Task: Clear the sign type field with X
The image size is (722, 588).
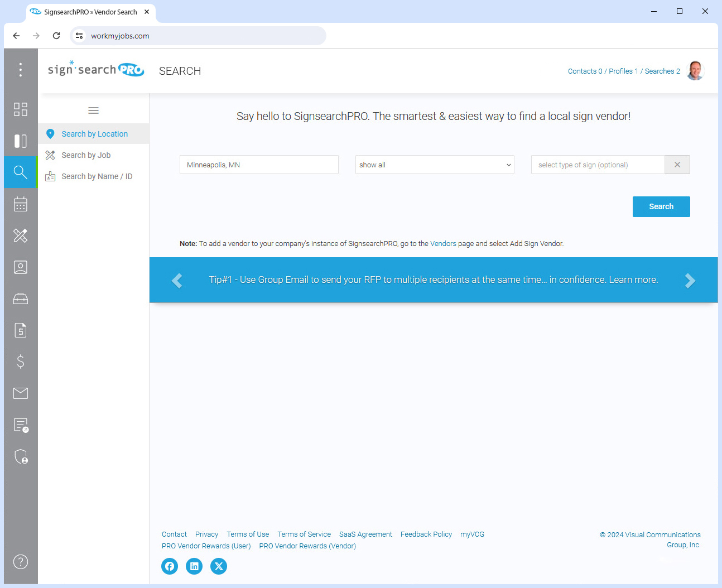Action: 677,165
